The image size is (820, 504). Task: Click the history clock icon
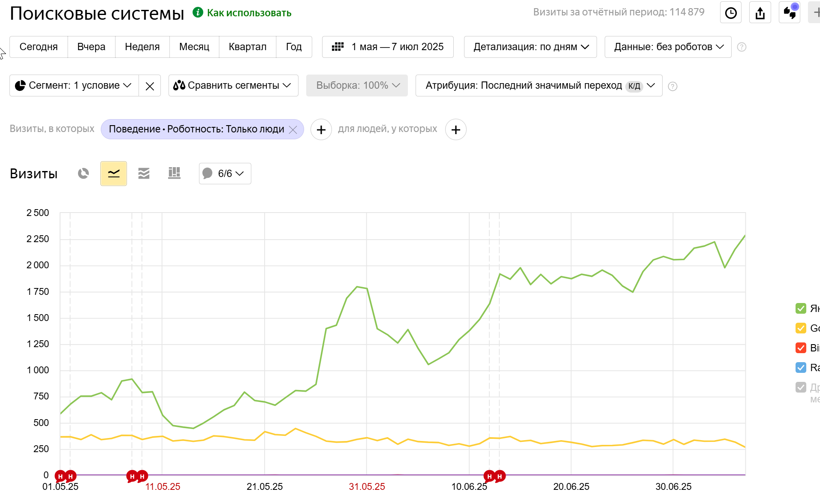click(x=731, y=13)
